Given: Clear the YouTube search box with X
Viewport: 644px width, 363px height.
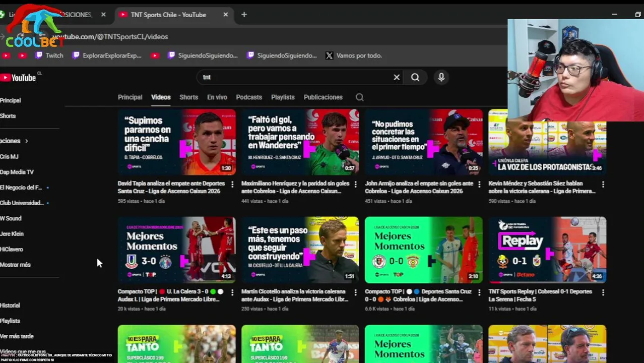Looking at the screenshot, I should [397, 77].
